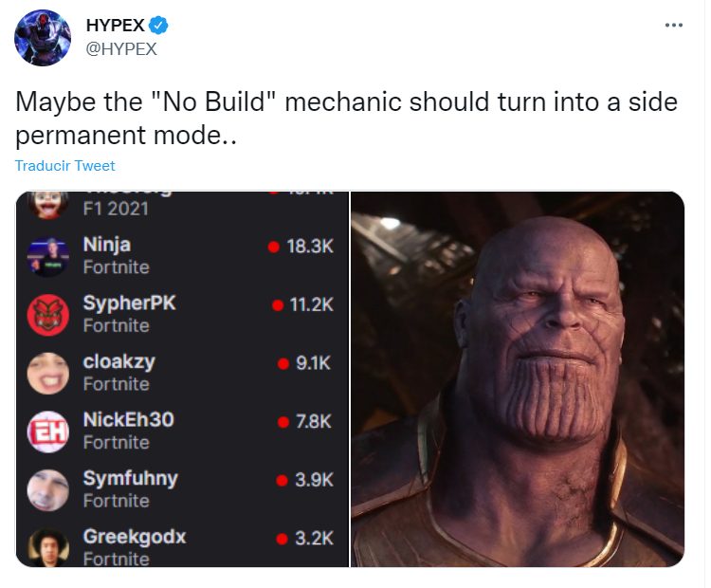The width and height of the screenshot is (711, 588).
Task: Open the Thanos image
Action: (x=518, y=379)
